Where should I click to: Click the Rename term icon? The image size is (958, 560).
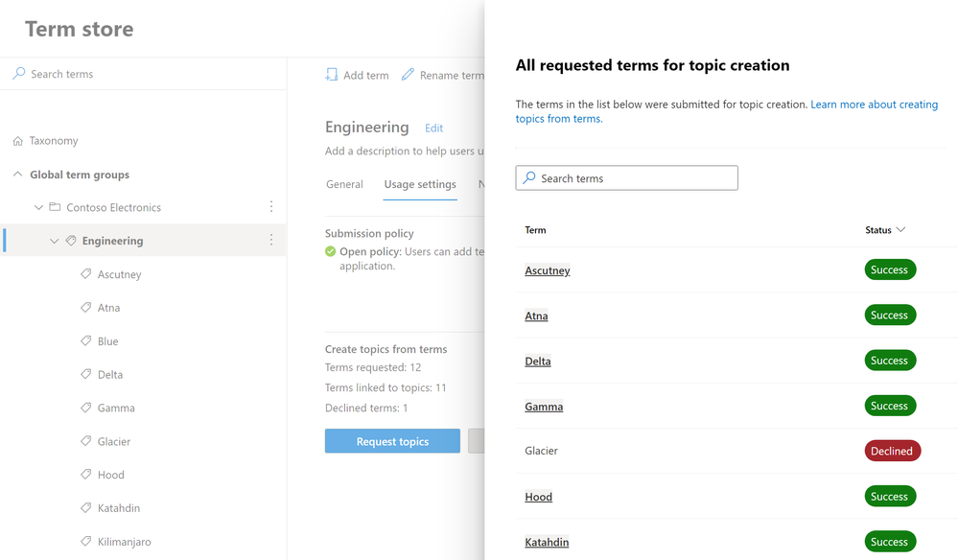click(x=409, y=74)
